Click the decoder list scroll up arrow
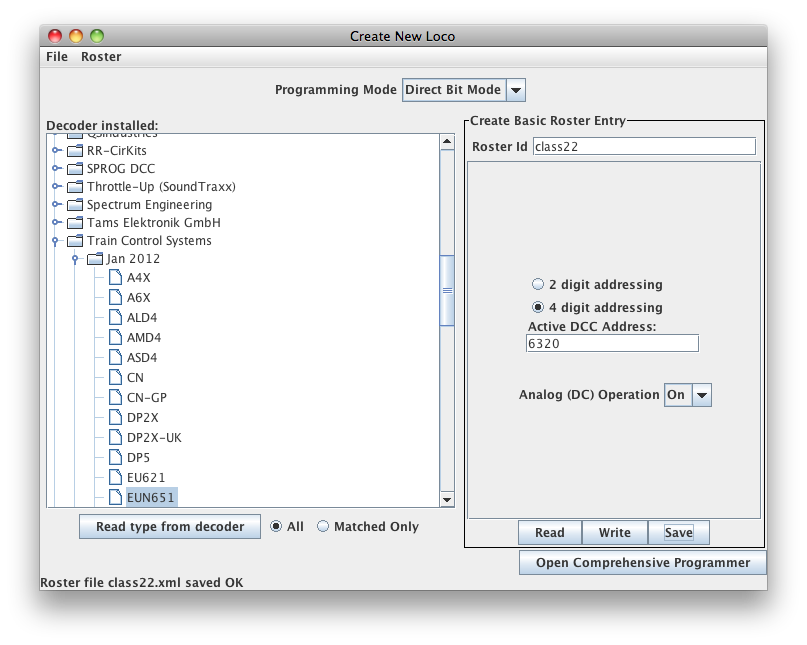The width and height of the screenshot is (807, 645). click(x=447, y=142)
